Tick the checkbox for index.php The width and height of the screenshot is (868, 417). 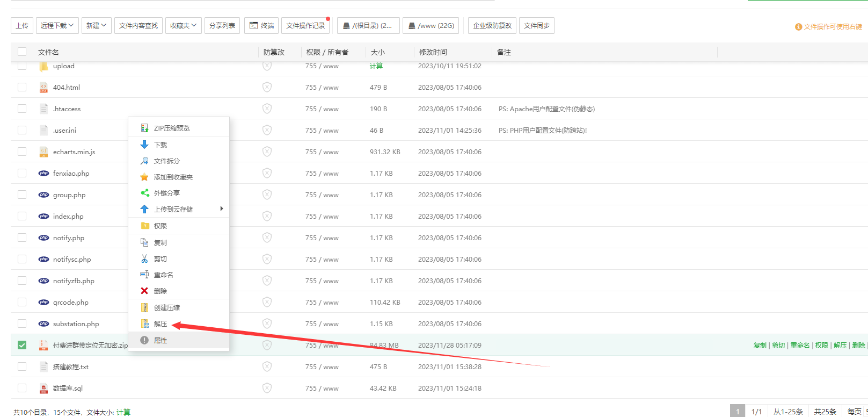(x=22, y=216)
